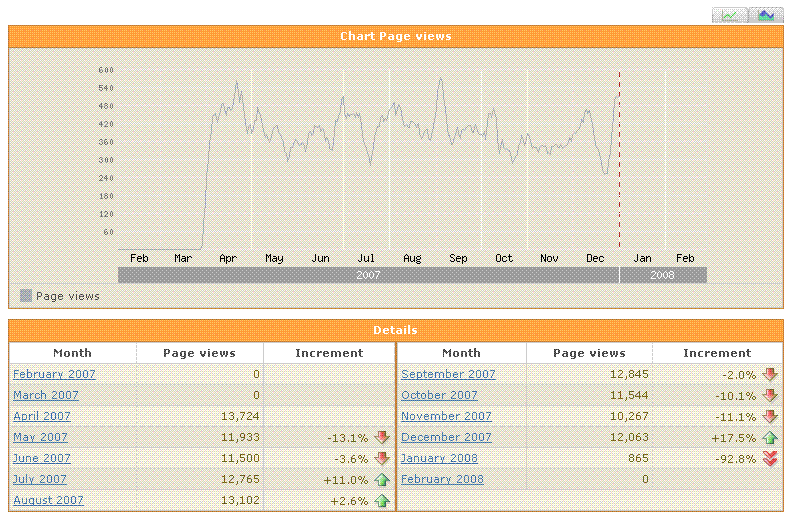This screenshot has height=519, width=790.
Task: Open the April 2007 month link
Action: click(x=42, y=417)
